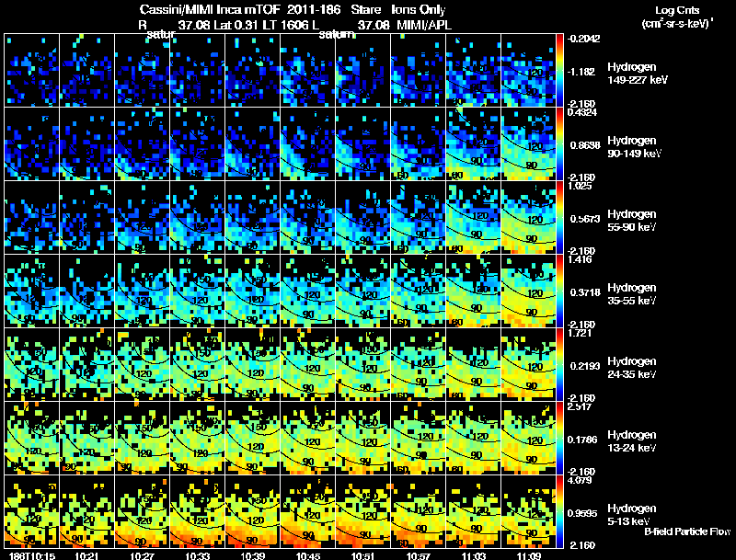Open the 5-13 keV panel at 10:45

(x=308, y=511)
